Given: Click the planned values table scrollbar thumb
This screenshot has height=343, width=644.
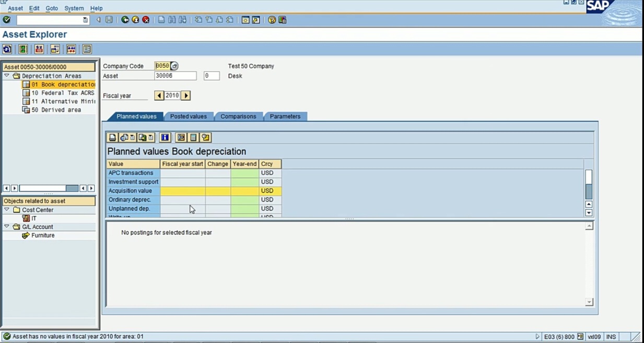Looking at the screenshot, I should (x=589, y=177).
